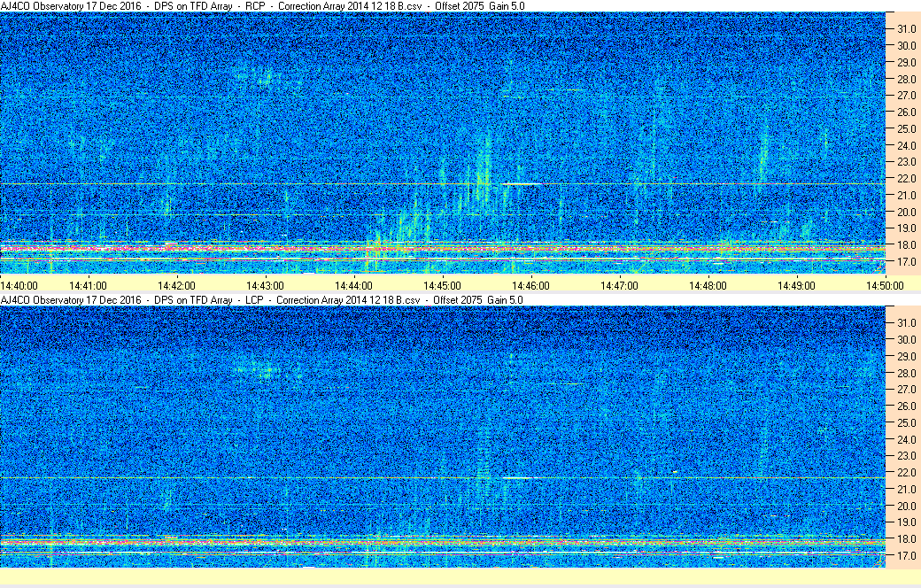Image resolution: width=921 pixels, height=588 pixels.
Task: Click the 27.0 frequency label on LCP panel
Action: coord(906,390)
